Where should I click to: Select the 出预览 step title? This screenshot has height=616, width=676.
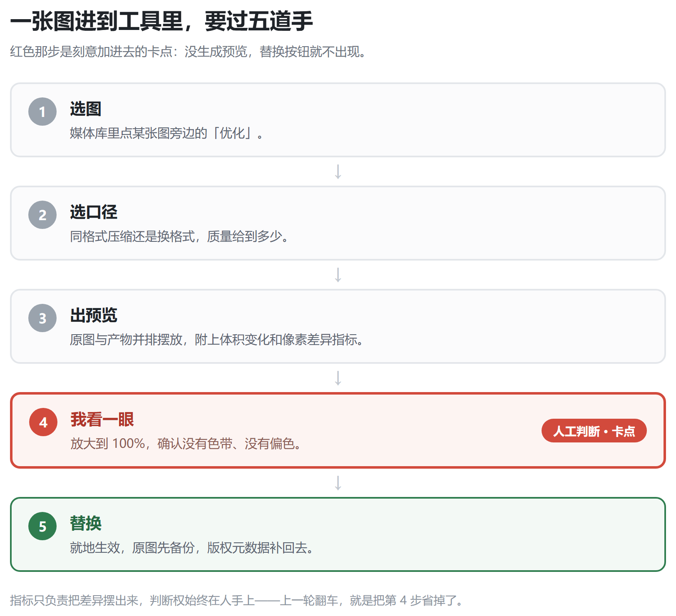pos(94,315)
